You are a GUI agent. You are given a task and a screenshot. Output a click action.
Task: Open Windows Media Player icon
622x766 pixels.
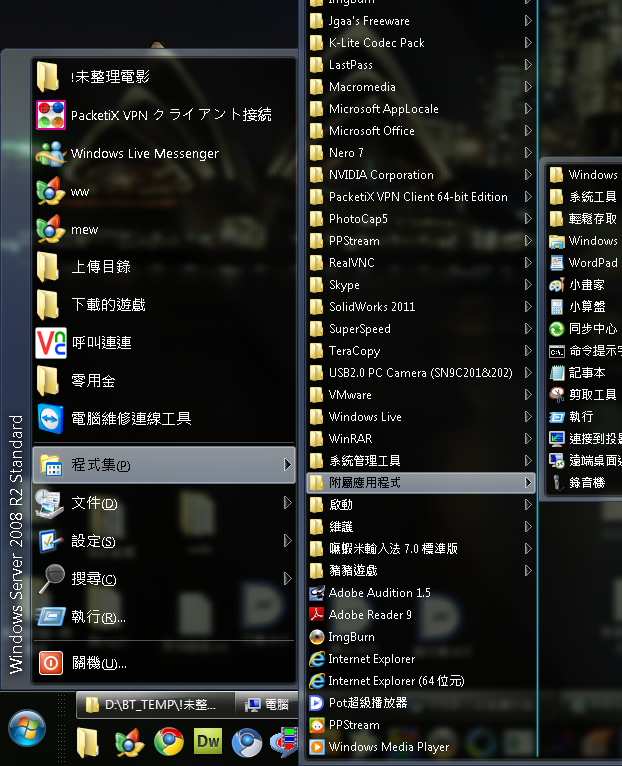(x=317, y=747)
